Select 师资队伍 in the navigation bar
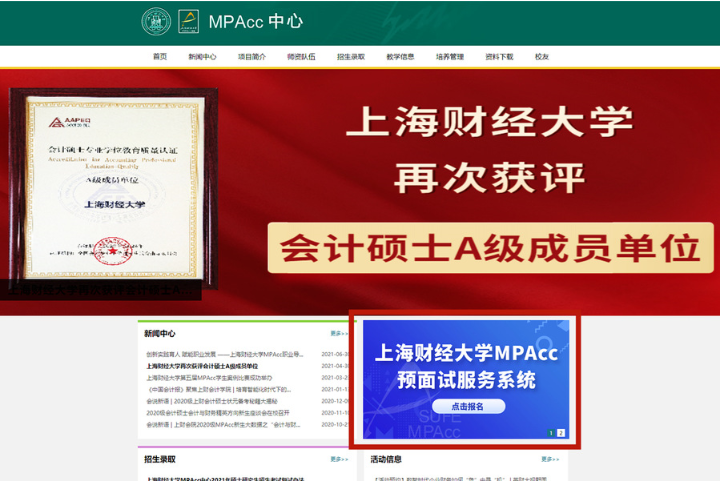 click(301, 57)
